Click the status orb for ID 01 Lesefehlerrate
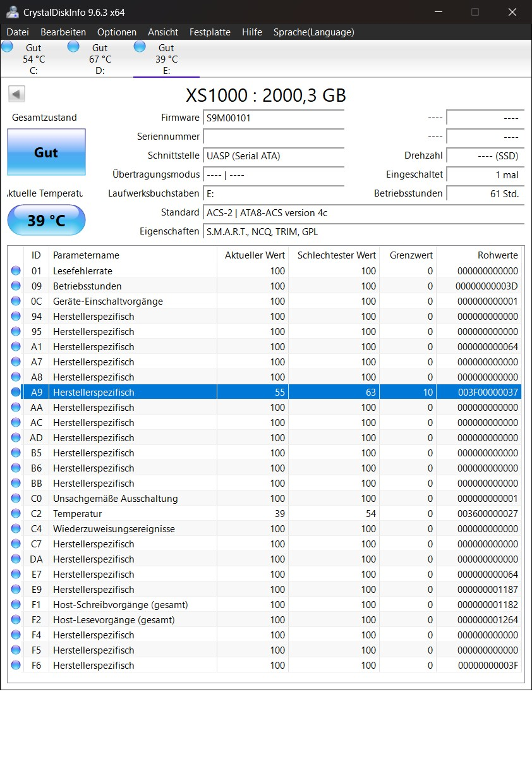 click(x=16, y=271)
